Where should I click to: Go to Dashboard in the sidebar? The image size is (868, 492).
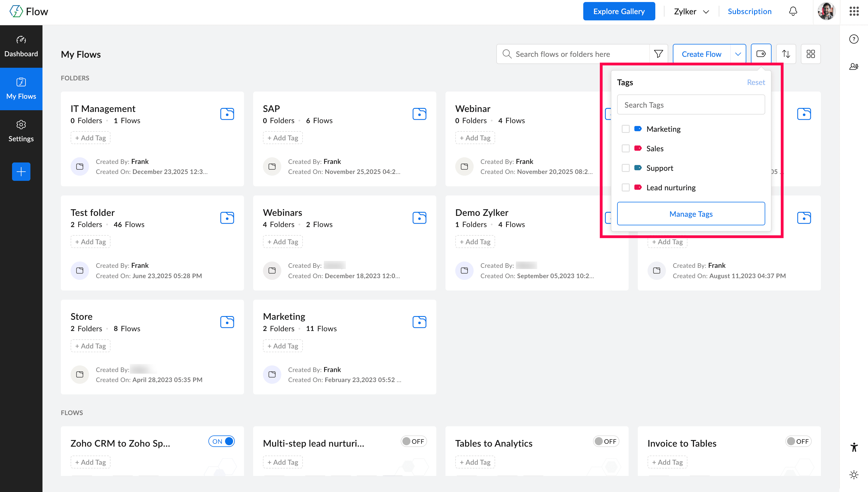[21, 46]
